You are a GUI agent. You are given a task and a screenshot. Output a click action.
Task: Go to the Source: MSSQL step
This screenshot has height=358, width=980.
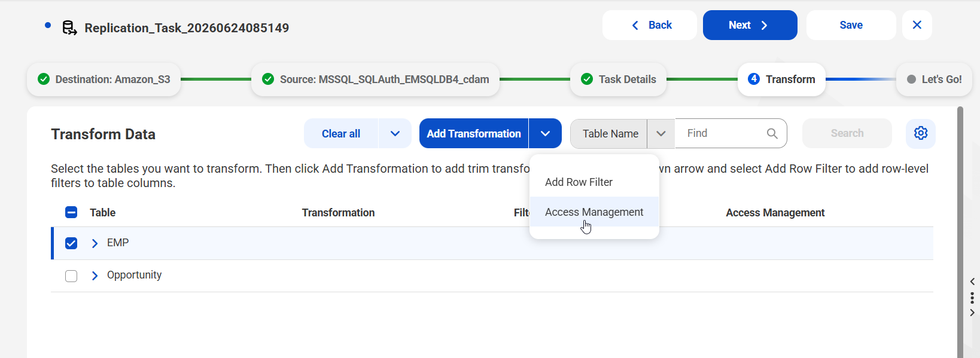click(x=375, y=79)
